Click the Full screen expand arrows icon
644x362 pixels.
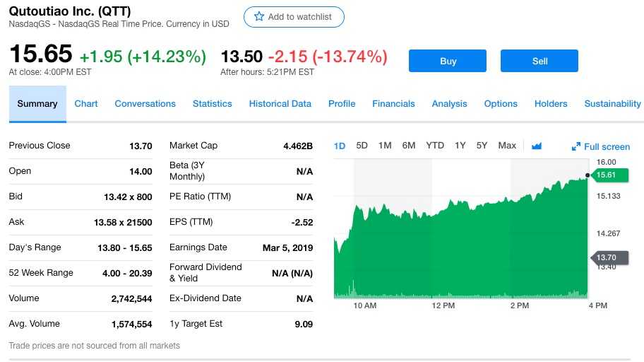(x=576, y=147)
